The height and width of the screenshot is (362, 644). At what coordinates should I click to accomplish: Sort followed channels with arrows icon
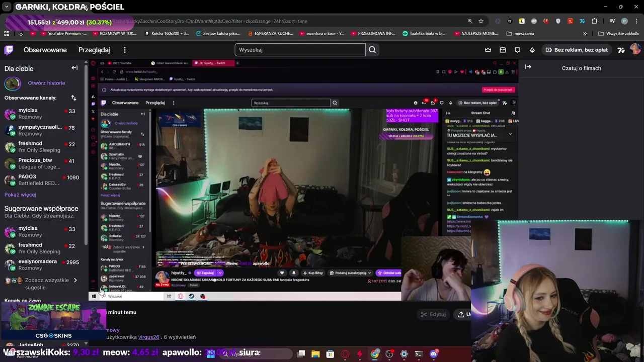coord(73,98)
